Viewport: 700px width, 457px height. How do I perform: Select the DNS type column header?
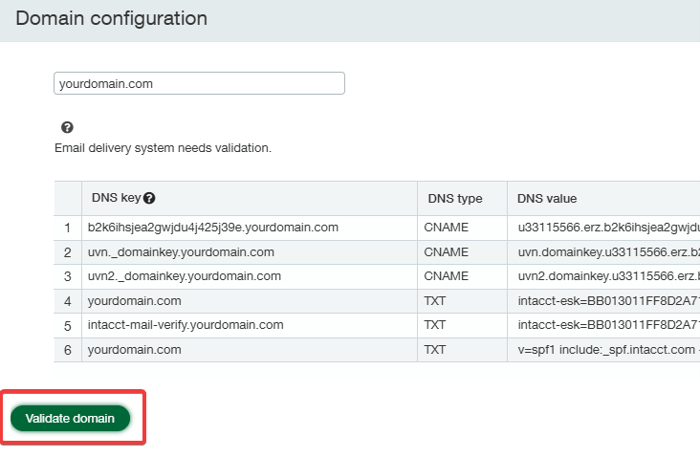coord(453,199)
